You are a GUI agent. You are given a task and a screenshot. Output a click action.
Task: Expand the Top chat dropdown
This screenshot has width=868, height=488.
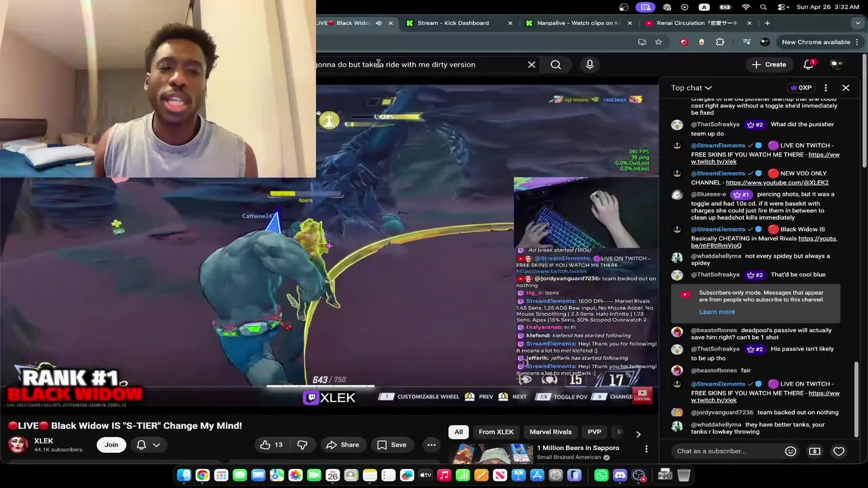(x=691, y=87)
